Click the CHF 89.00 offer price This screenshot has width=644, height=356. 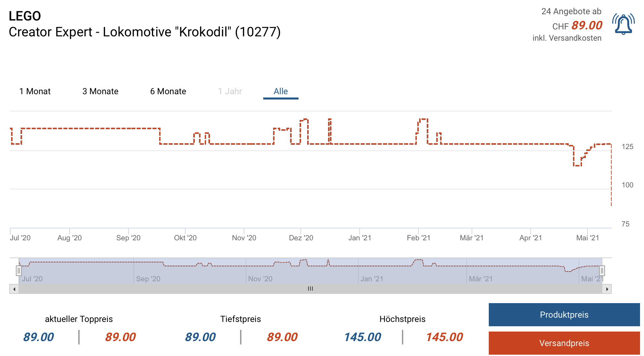tap(587, 25)
